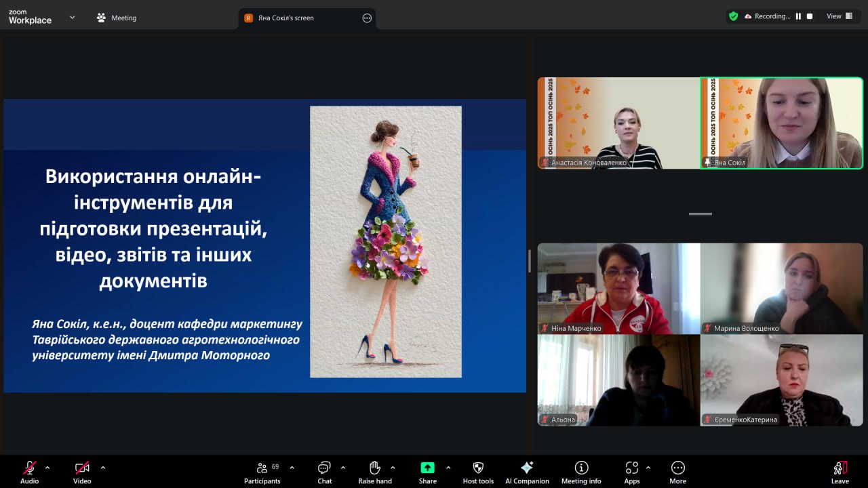
Task: Click the Raise hand icon
Action: pyautogui.click(x=375, y=472)
